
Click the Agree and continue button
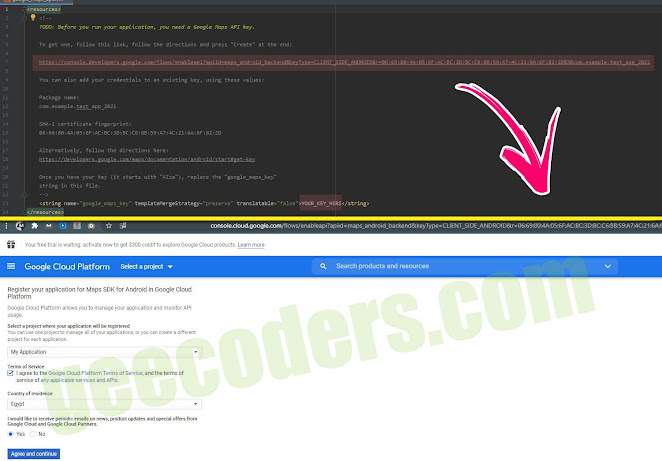pyautogui.click(x=33, y=453)
